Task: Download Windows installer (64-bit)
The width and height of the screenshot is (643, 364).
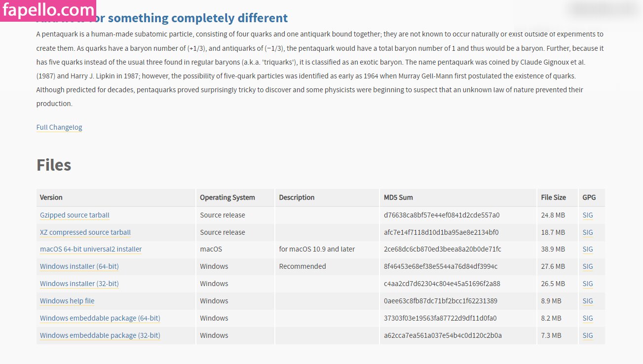Action: pyautogui.click(x=79, y=266)
